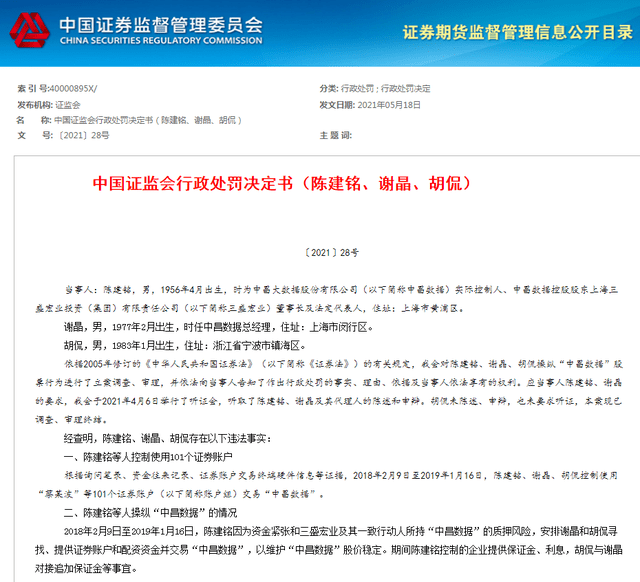Screen dimensions: 640x582
Task: Click paragraph starting 依据2005年修订的
Action: click(x=329, y=391)
